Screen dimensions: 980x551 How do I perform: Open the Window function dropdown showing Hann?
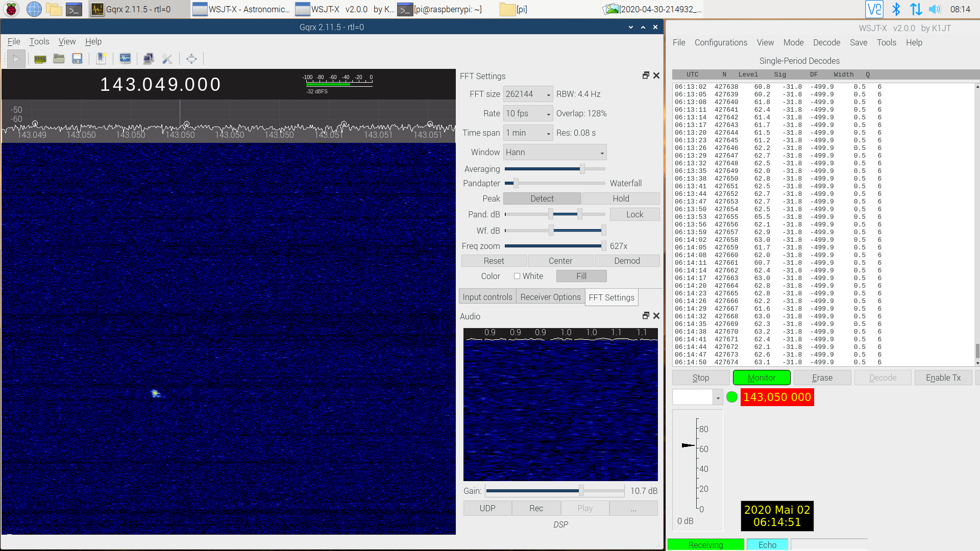coord(555,152)
